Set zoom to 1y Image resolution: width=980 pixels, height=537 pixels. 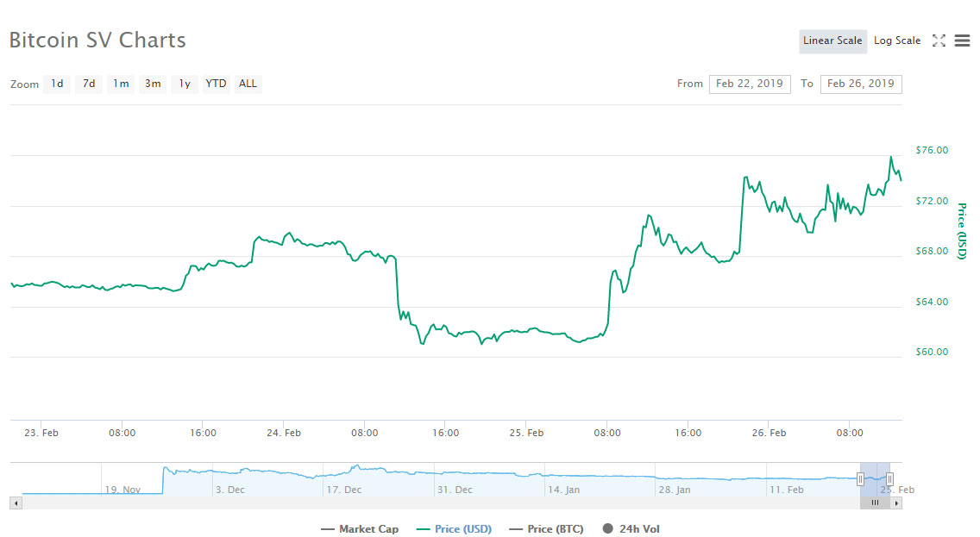[185, 84]
